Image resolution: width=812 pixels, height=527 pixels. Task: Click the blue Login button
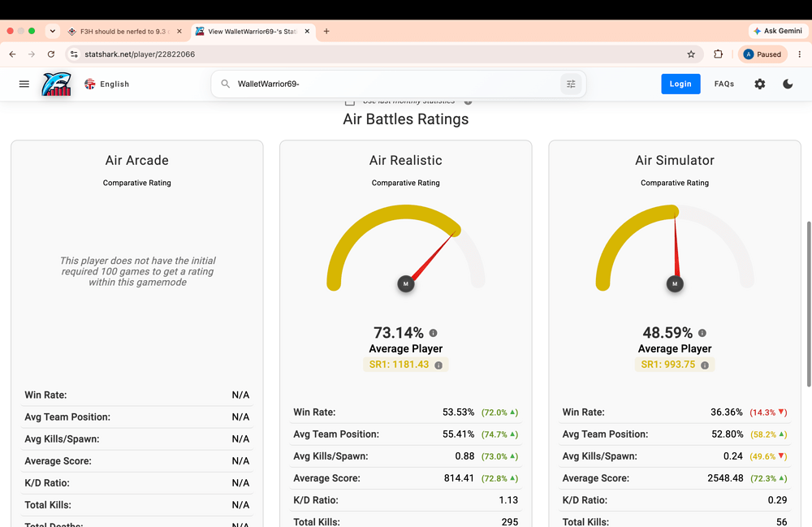[680, 84]
